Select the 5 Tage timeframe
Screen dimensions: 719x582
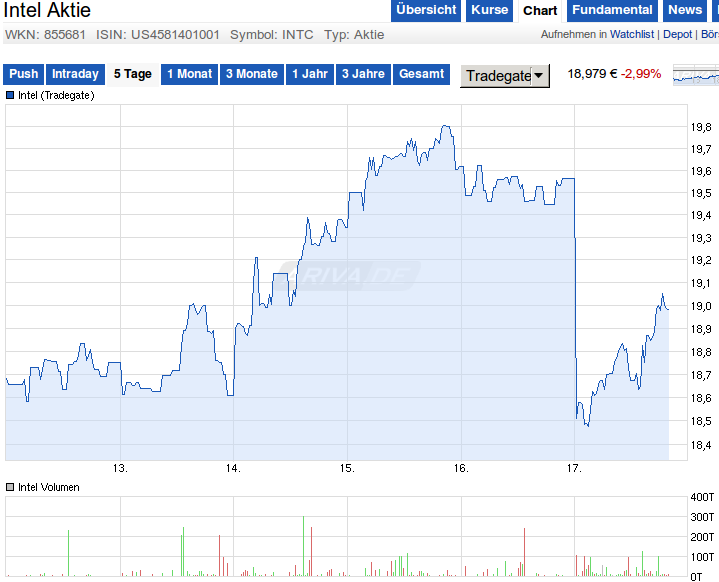133,74
